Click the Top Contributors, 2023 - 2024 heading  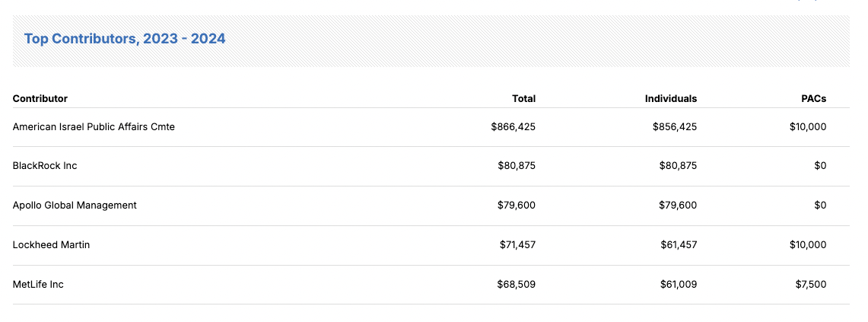pyautogui.click(x=125, y=39)
